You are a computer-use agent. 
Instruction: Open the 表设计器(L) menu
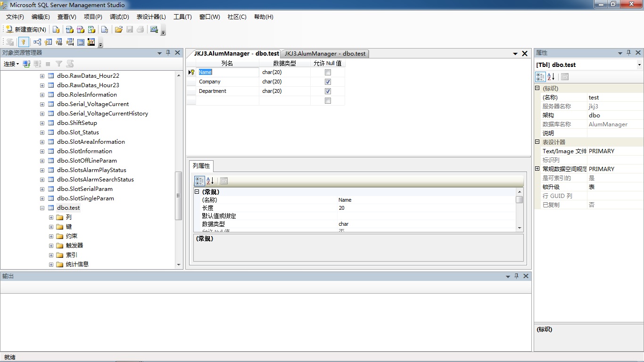[x=151, y=16]
